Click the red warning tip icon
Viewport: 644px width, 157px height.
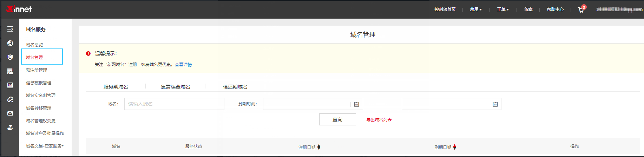click(x=88, y=53)
